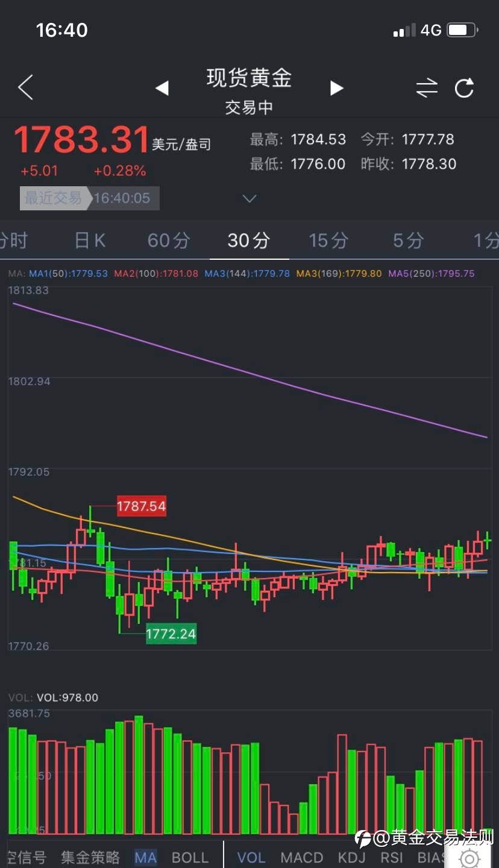Select the BOLL overlay indicator

(190, 857)
